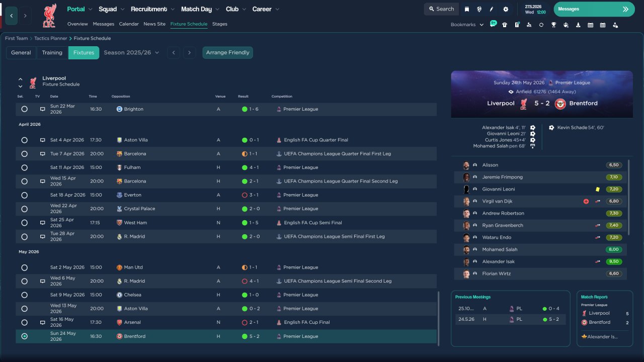Click the person icon ending the bookmarks bar
644x362 pixels.
tap(615, 25)
